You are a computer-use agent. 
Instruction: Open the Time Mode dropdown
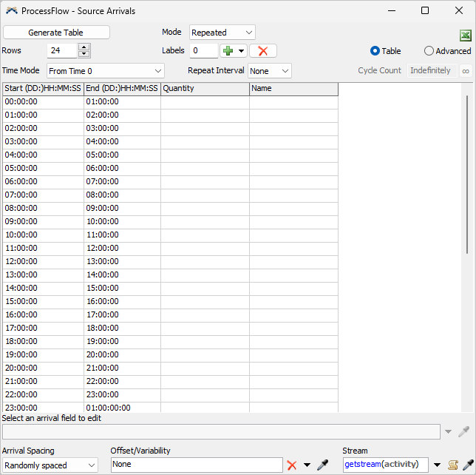(x=105, y=71)
